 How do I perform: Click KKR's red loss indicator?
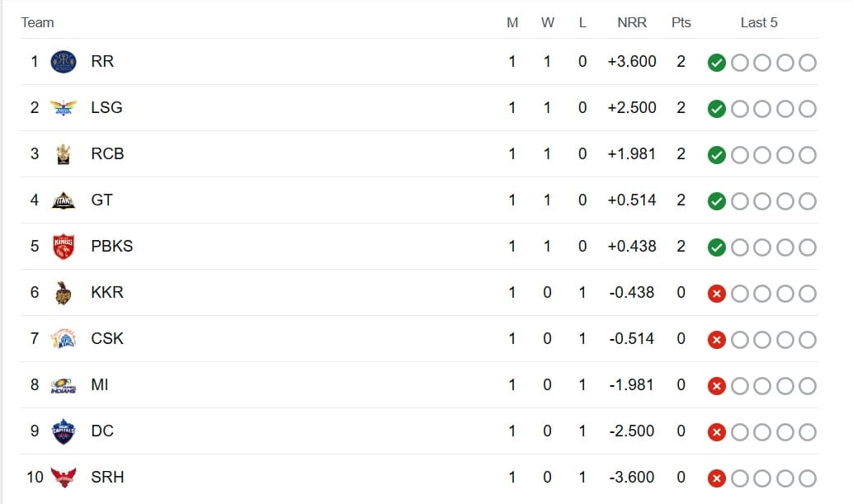[x=717, y=294]
